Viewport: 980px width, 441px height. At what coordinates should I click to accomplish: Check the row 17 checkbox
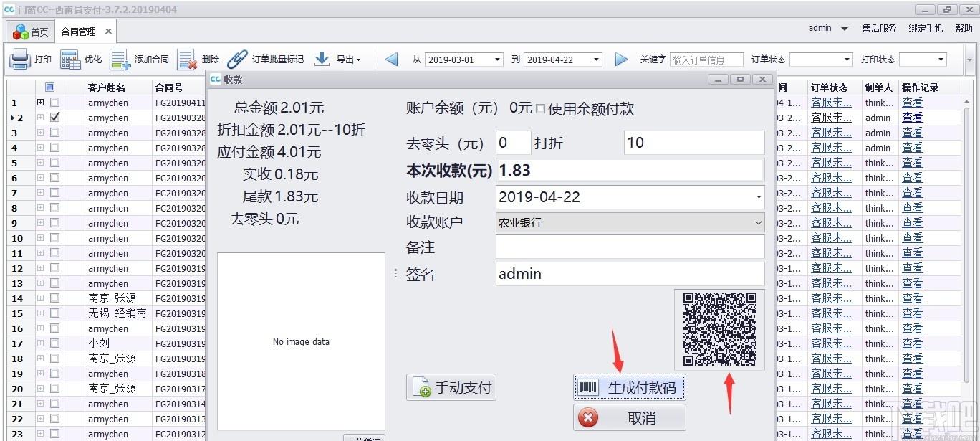tap(54, 343)
